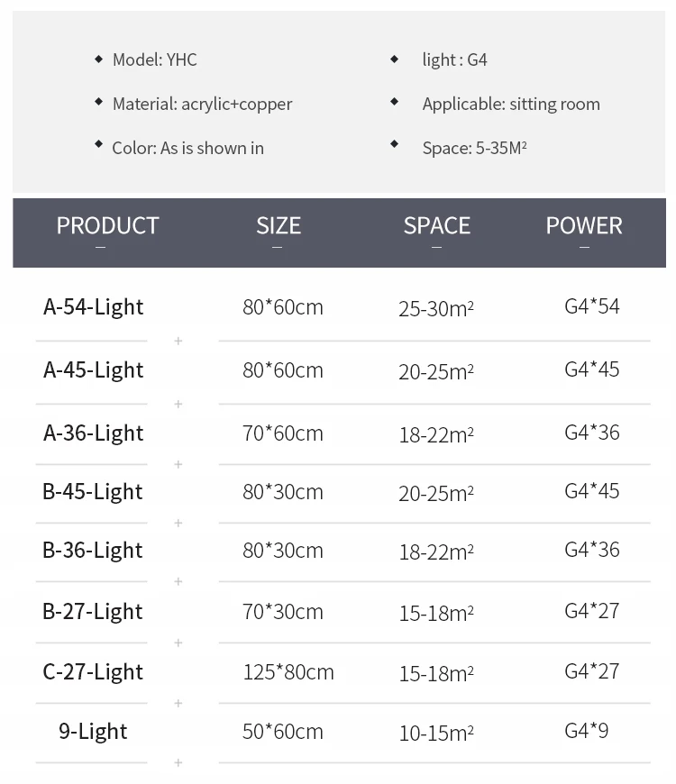Click the PRODUCT column header
This screenshot has width=676, height=784.
[107, 225]
